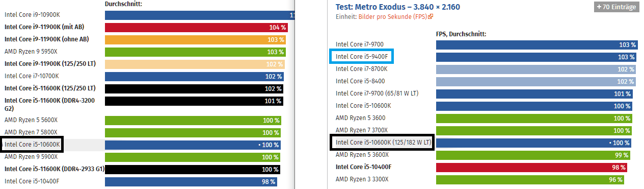Expand the +70 Einträge button

(616, 7)
